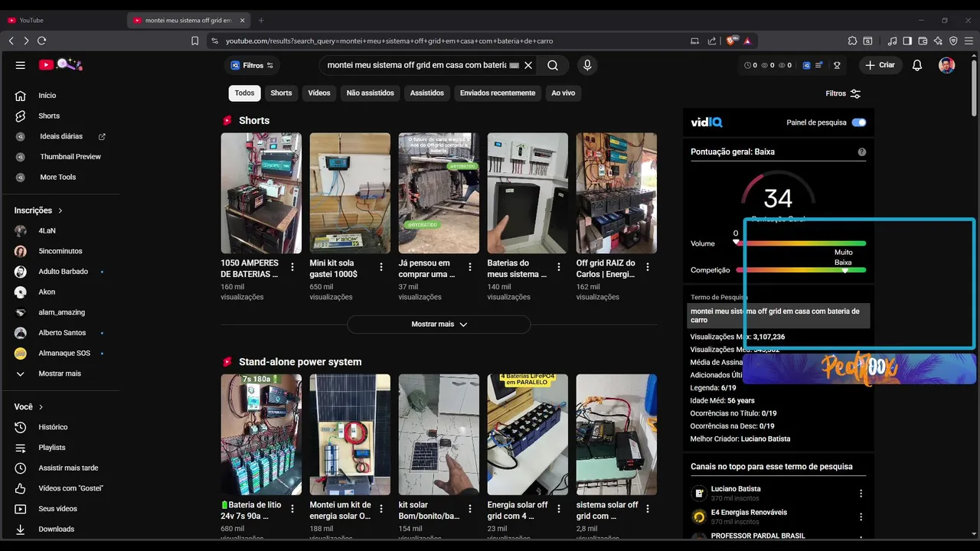Click the vidIQ blue icon in header
Viewport: 980px width, 551px height.
coord(806,66)
